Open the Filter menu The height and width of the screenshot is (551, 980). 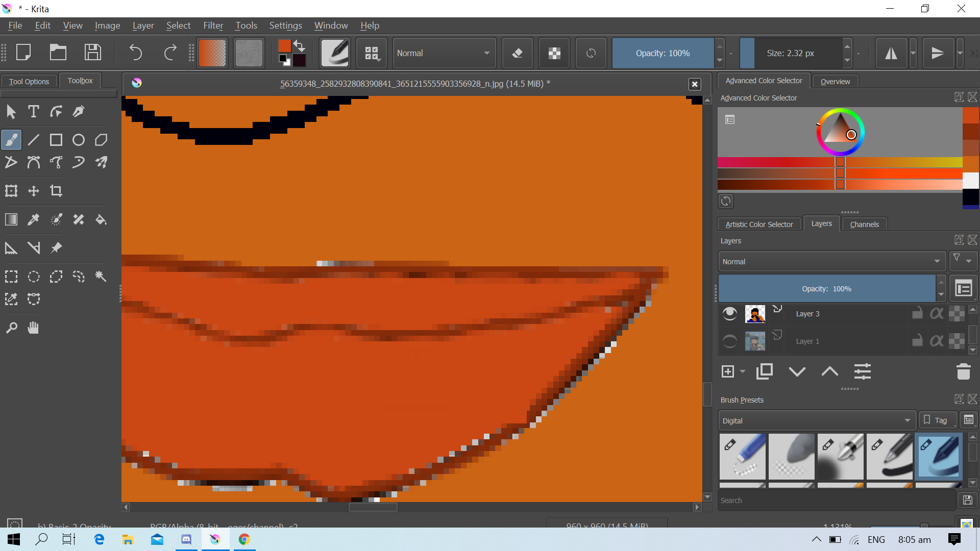tap(213, 26)
